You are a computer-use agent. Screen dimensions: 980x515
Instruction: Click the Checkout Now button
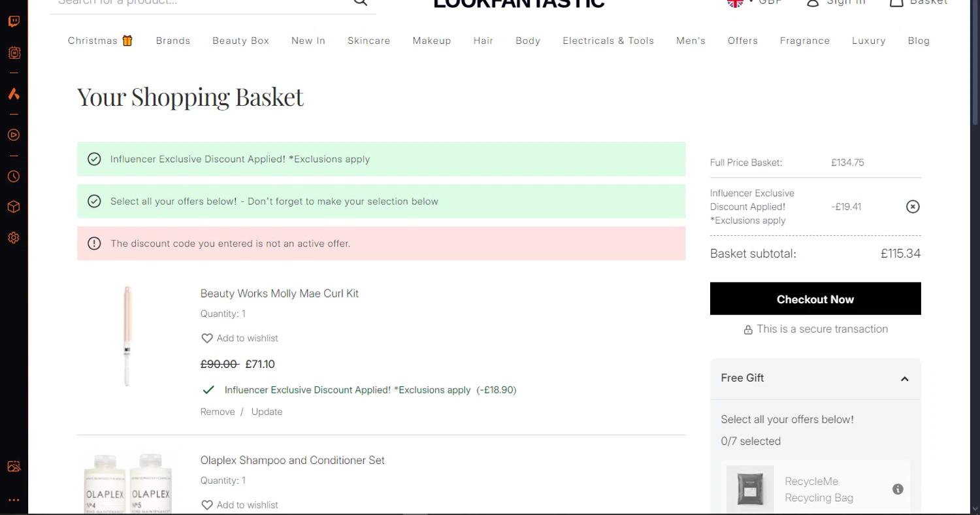[x=815, y=299]
